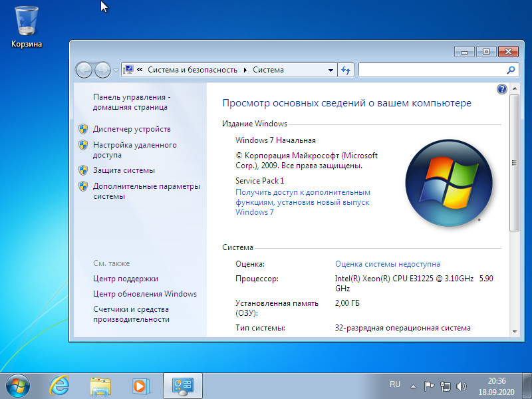This screenshot has height=399, width=532.
Task: Open 'Дополнительные параметры системы' link
Action: tap(146, 192)
